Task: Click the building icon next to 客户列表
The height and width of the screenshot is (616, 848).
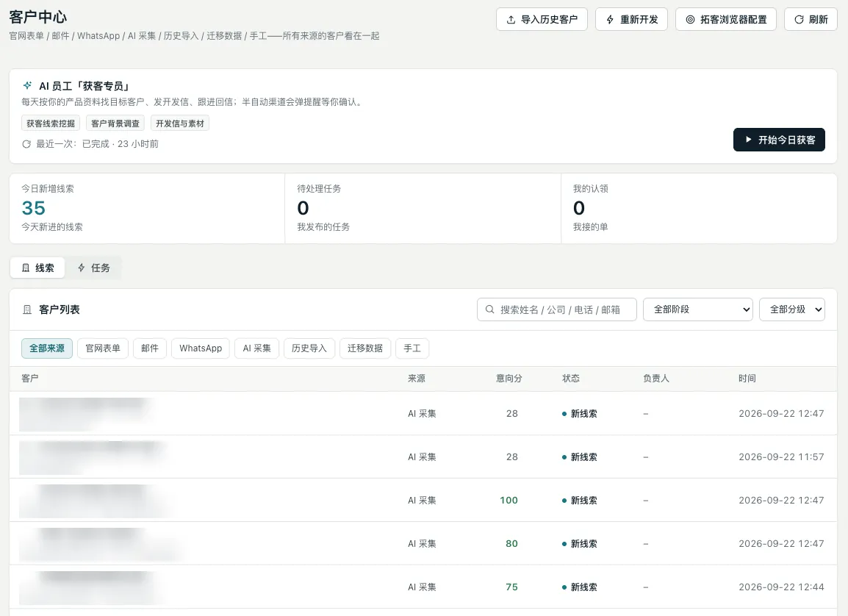Action: (27, 309)
